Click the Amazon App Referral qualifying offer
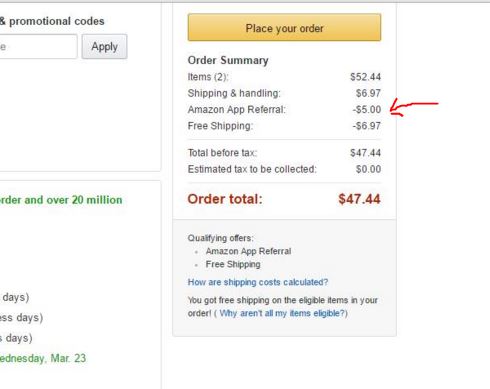 pyautogui.click(x=248, y=251)
